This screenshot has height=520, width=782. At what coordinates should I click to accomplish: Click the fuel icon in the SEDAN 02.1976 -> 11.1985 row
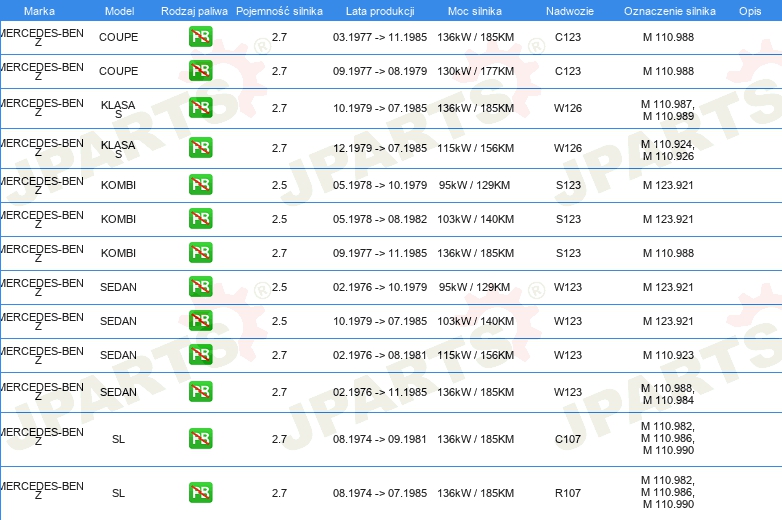pyautogui.click(x=200, y=391)
